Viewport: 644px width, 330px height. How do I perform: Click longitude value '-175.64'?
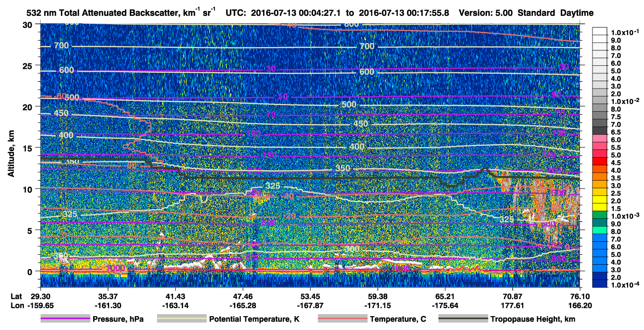pyautogui.click(x=445, y=305)
